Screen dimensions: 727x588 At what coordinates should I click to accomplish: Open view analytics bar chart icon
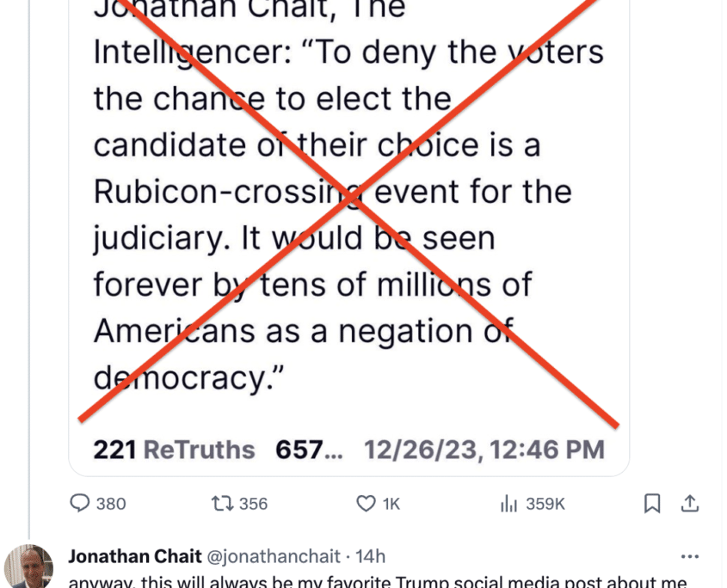tap(508, 504)
